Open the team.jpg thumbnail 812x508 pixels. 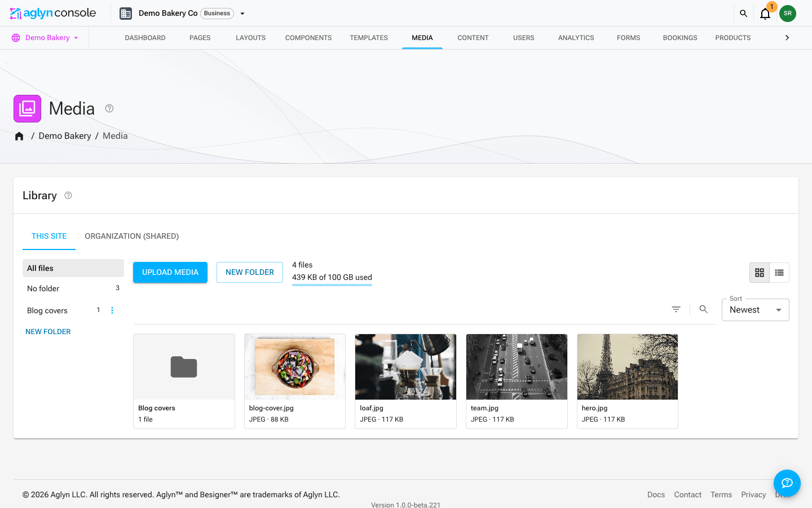click(x=517, y=367)
